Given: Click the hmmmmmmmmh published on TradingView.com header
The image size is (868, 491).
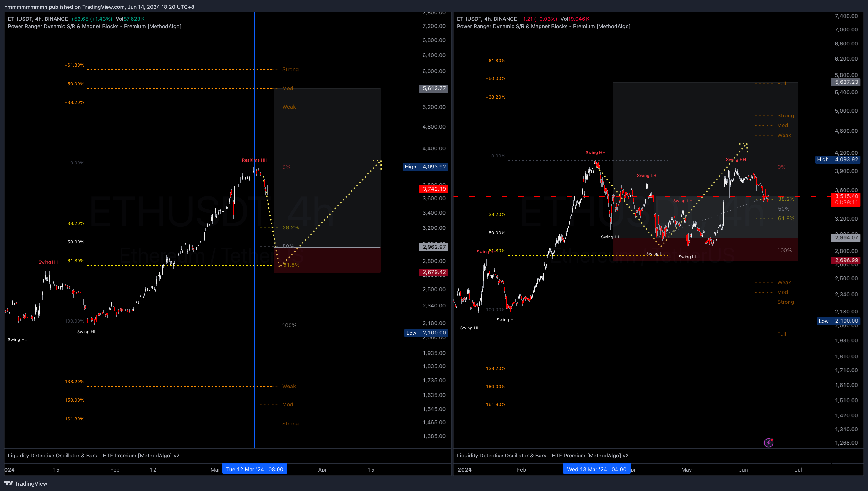Looking at the screenshot, I should (x=99, y=7).
